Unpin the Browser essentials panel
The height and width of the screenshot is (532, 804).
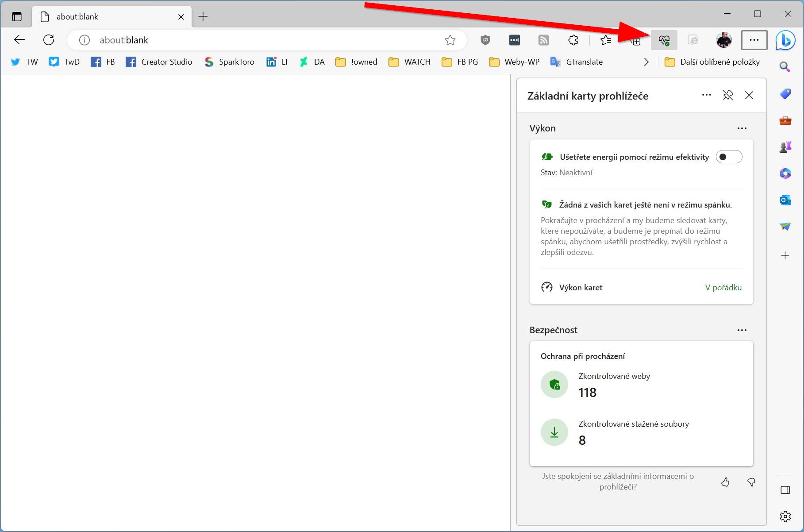pyautogui.click(x=728, y=95)
